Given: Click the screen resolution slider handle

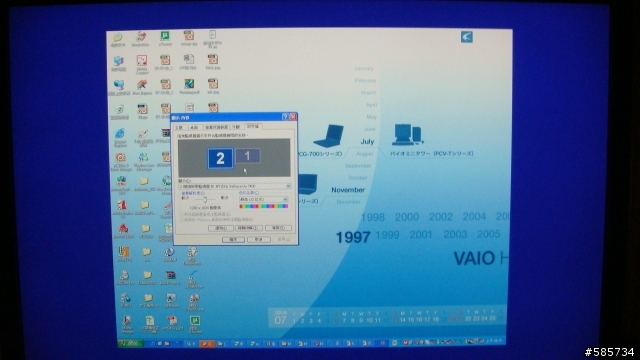Looking at the screenshot, I should pos(205,199).
